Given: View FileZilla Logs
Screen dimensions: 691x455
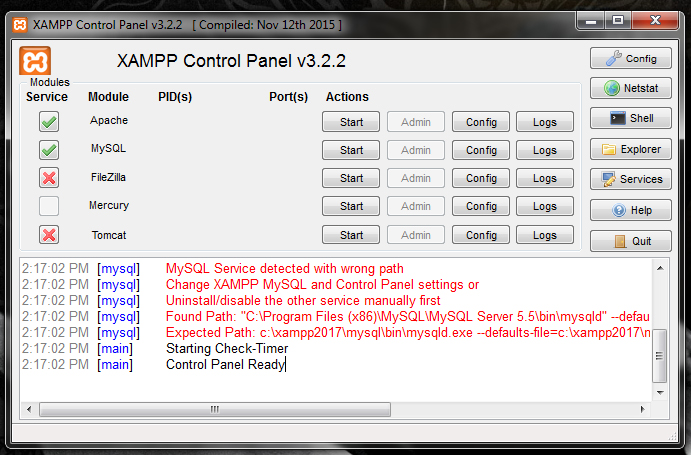Looking at the screenshot, I should 545,178.
